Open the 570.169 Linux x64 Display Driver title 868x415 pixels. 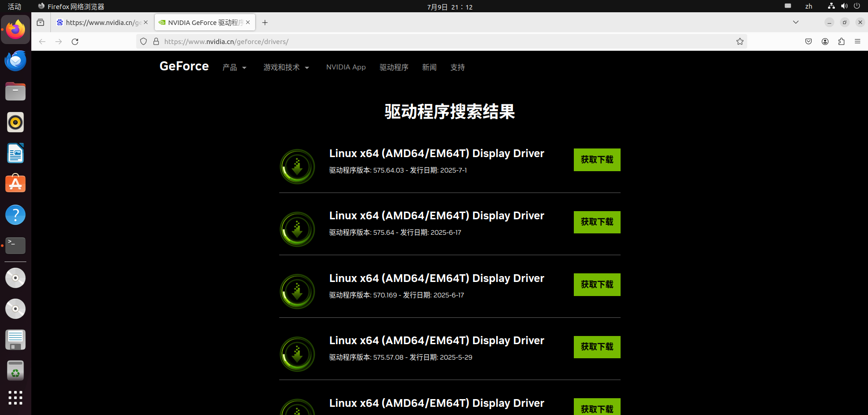tap(437, 278)
